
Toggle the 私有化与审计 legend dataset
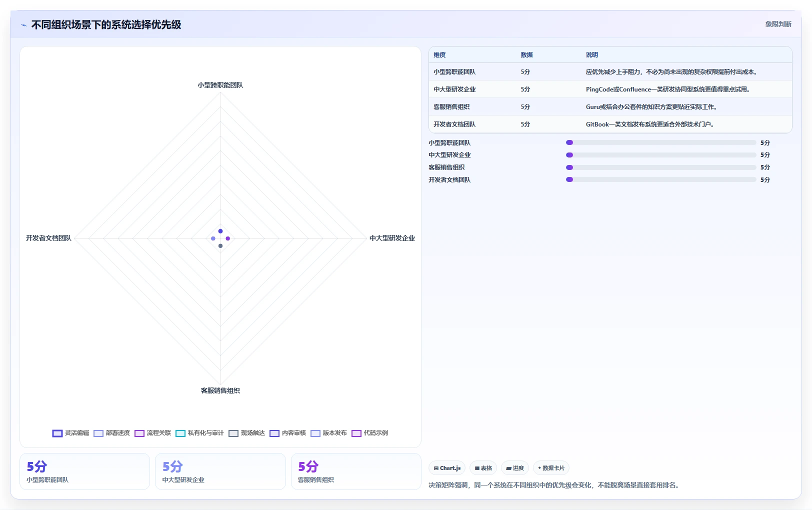pos(200,433)
